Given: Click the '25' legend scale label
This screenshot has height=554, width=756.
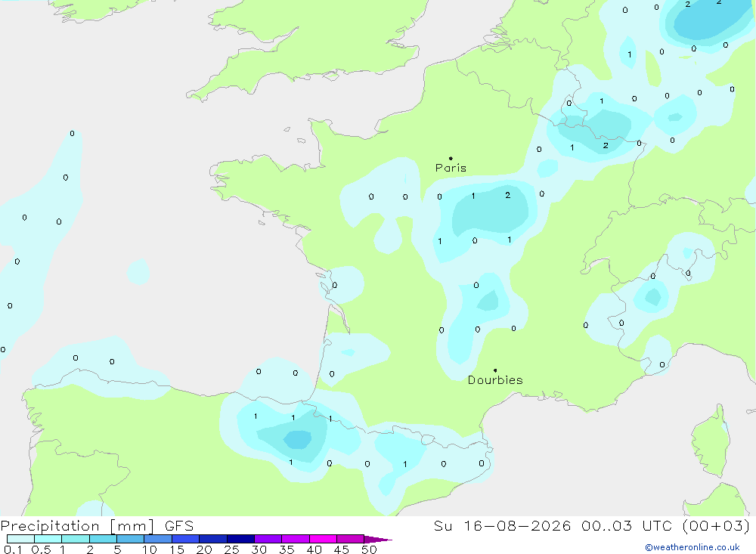Looking at the screenshot, I should tap(231, 549).
